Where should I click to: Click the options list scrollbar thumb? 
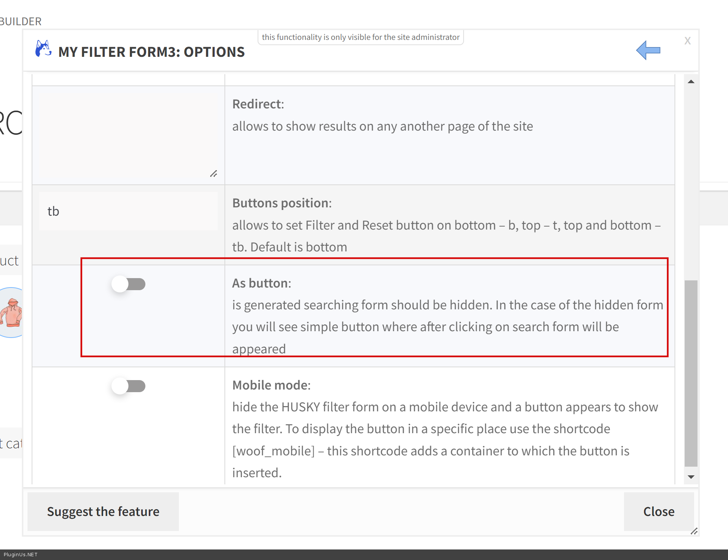pyautogui.click(x=691, y=373)
